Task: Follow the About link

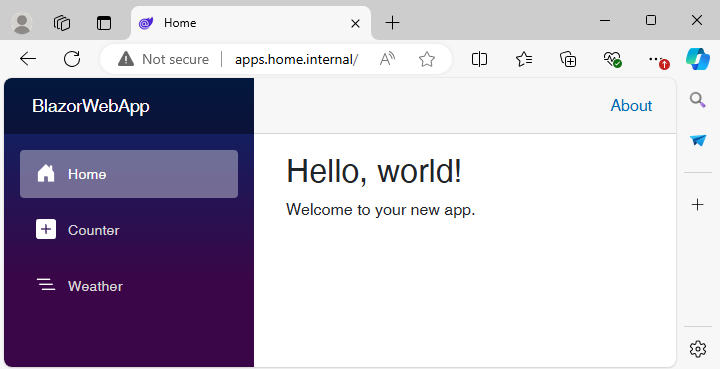Action: 631,106
